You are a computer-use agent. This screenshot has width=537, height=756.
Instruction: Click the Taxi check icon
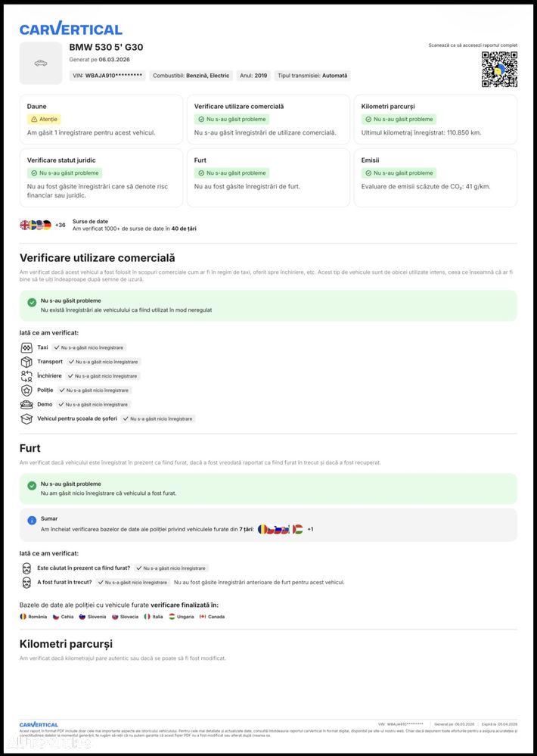pos(26,347)
